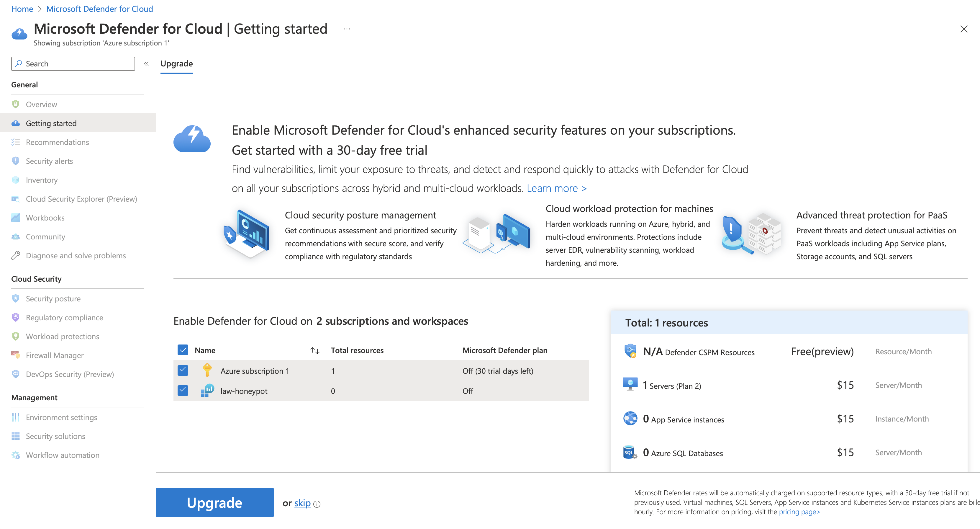The width and height of the screenshot is (980, 529).
Task: Click the info icon next to skip
Action: coord(317,504)
